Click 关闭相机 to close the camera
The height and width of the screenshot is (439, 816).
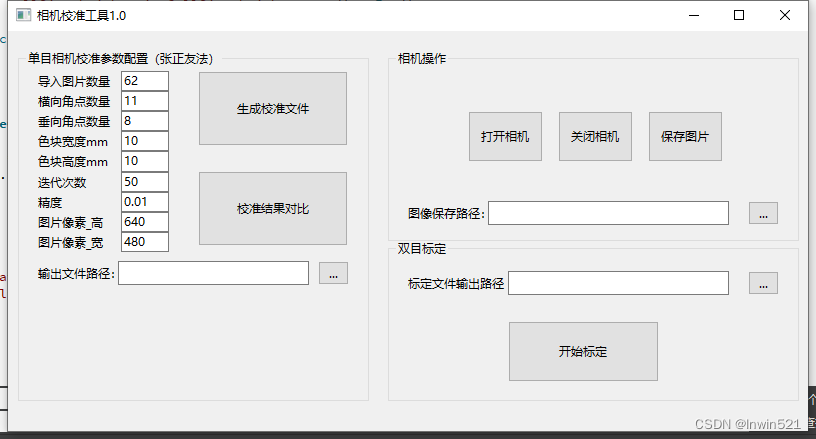595,136
